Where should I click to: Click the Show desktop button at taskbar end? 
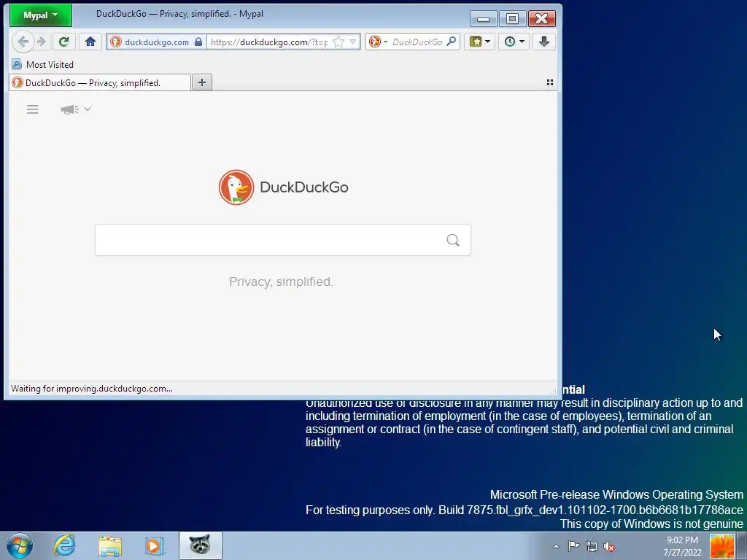click(742, 546)
